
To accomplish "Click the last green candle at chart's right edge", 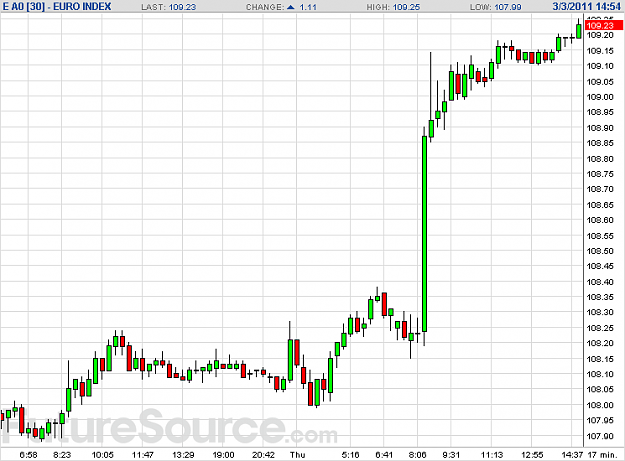I will click(578, 31).
